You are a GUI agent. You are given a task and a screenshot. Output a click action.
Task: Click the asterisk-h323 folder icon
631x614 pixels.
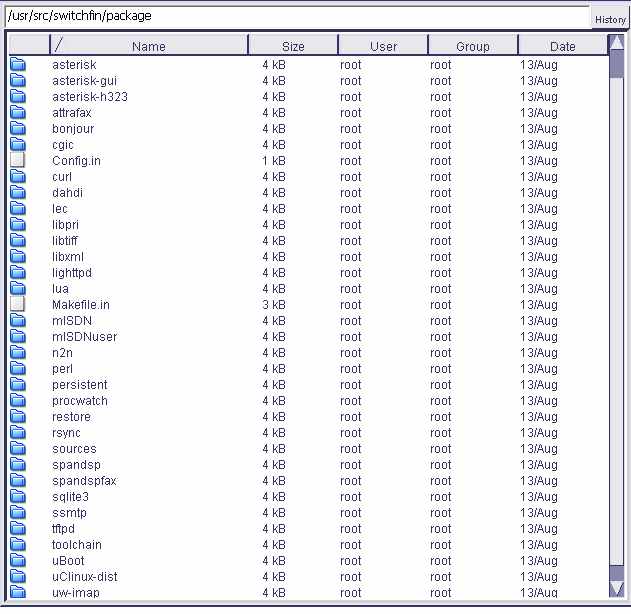click(18, 97)
